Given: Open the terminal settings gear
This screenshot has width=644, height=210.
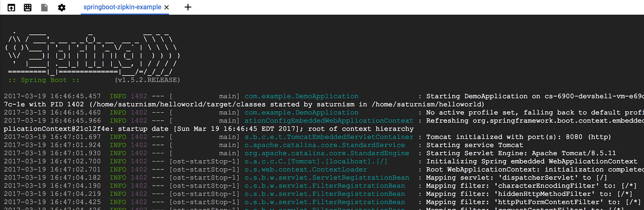Looking at the screenshot, I should click(62, 7).
